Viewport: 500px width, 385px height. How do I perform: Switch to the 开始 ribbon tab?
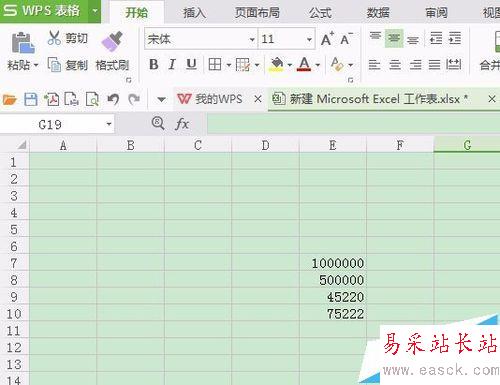[137, 13]
